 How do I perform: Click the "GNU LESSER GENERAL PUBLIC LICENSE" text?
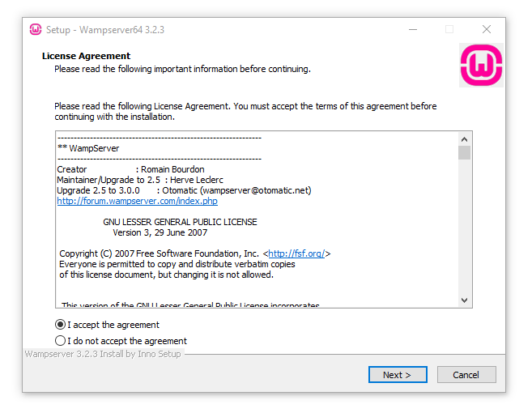coord(180,222)
